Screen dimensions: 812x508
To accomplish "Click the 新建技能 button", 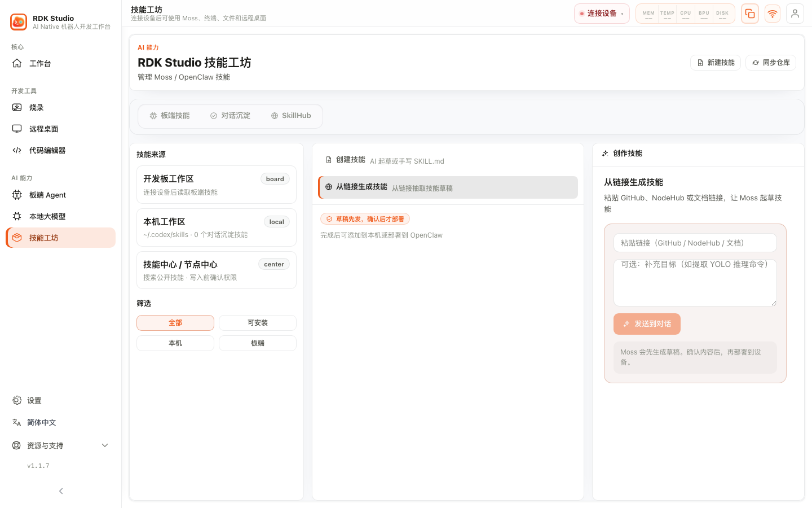I will point(716,63).
